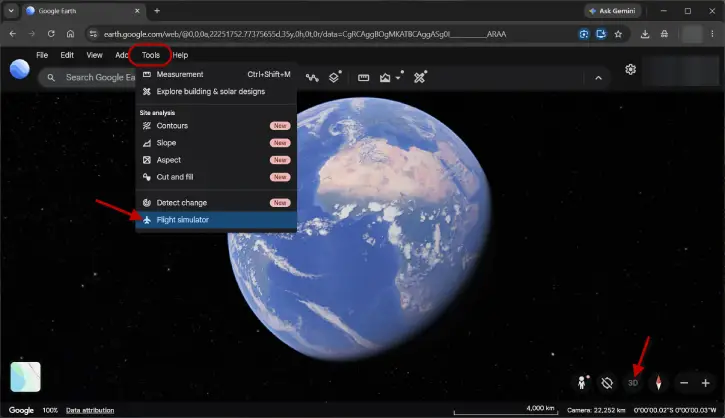725x418 pixels.
Task: Open the map layers icon
Action: pyautogui.click(x=334, y=77)
